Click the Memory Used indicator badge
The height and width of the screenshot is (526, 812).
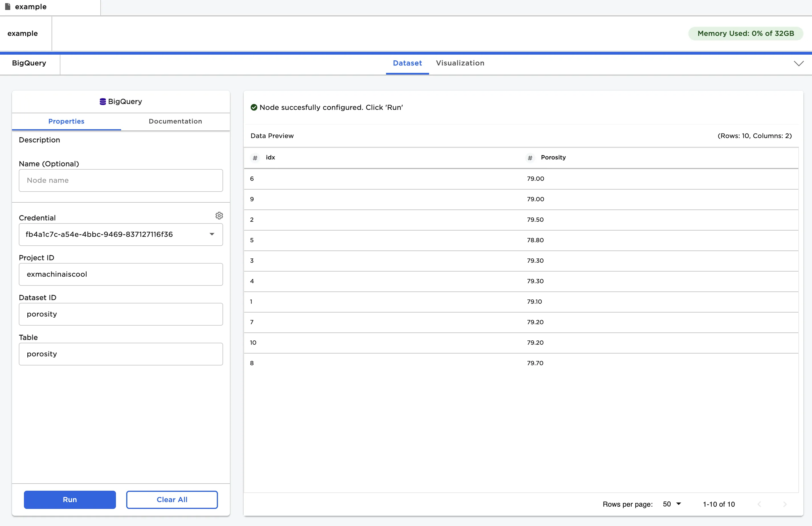coord(745,33)
